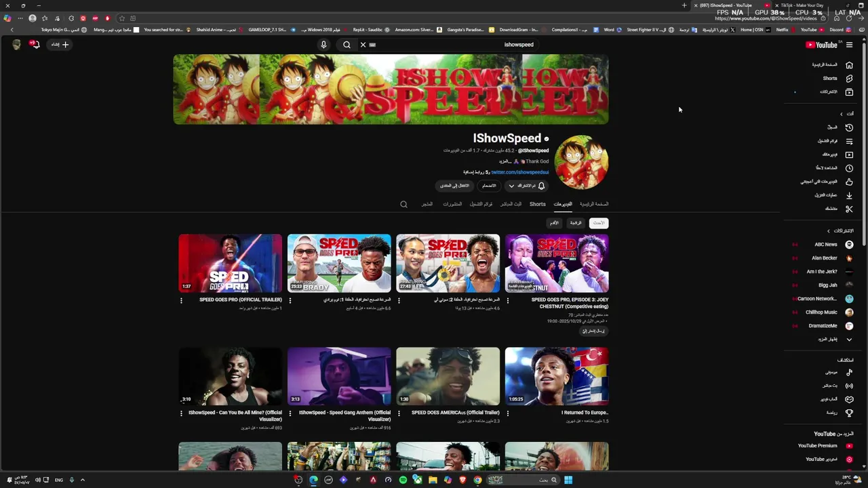This screenshot has width=868, height=488.
Task: Switch to the Store channel tab
Action: (427, 204)
